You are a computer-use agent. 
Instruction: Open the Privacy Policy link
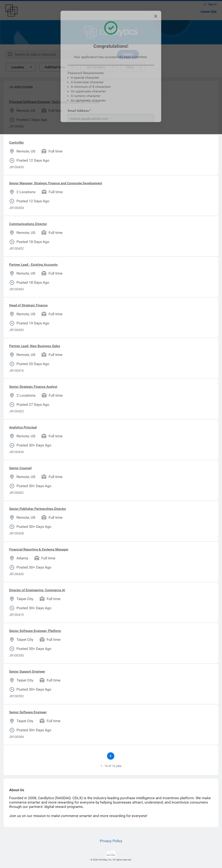(x=111, y=841)
